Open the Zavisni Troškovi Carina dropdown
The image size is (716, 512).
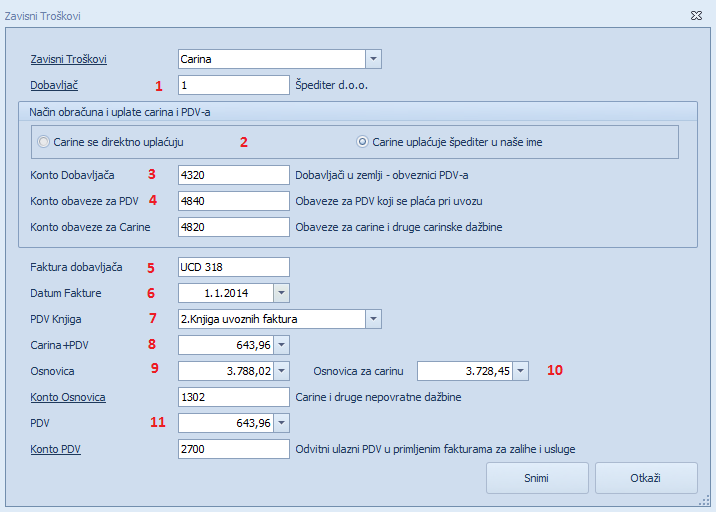click(x=373, y=59)
